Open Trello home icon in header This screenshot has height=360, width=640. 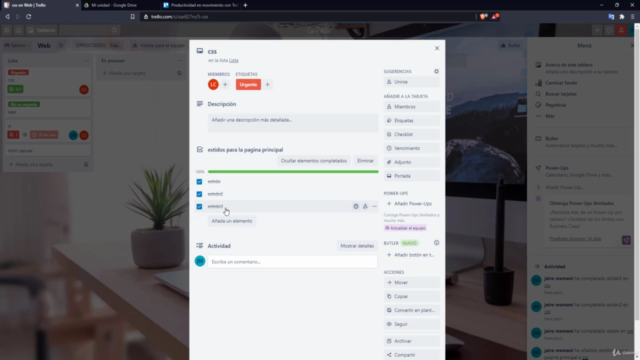[x=18, y=30]
